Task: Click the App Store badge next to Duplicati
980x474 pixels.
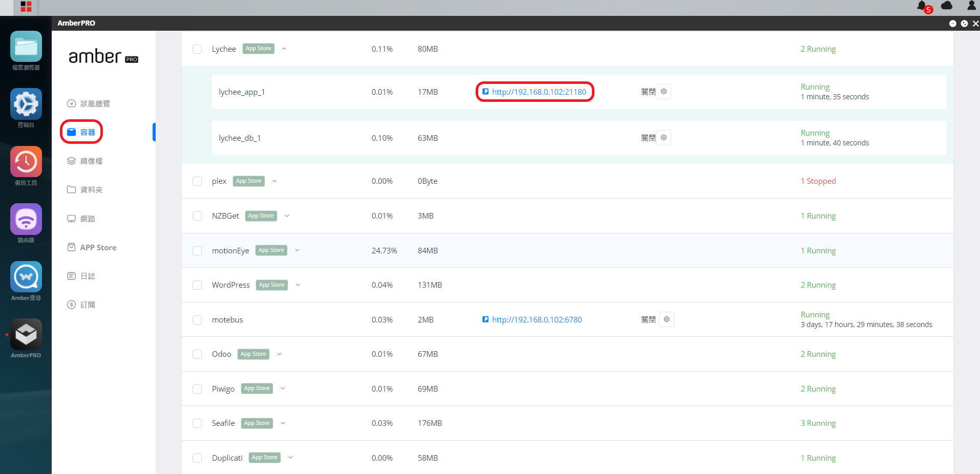Action: coord(265,458)
